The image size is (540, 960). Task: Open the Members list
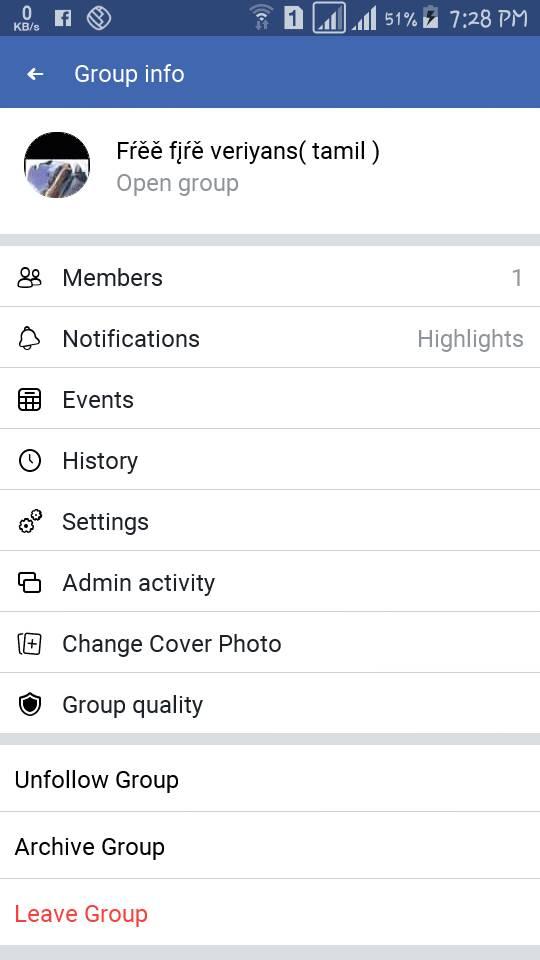point(270,277)
